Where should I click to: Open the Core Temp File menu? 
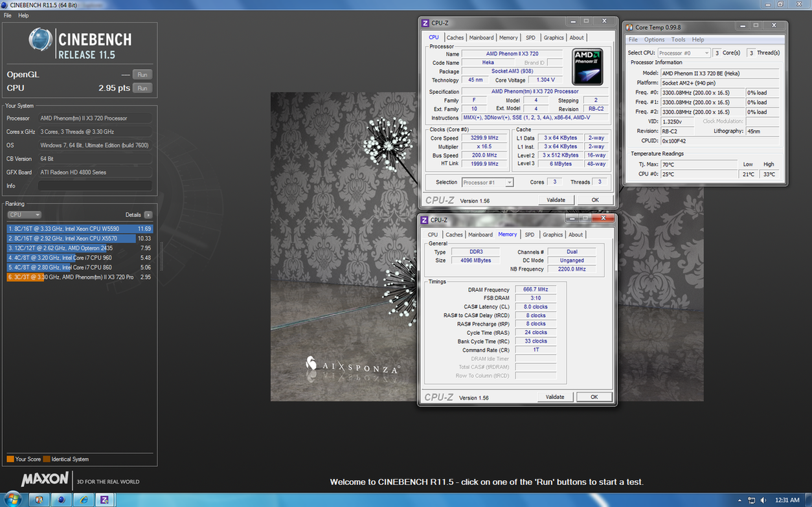[x=633, y=39]
